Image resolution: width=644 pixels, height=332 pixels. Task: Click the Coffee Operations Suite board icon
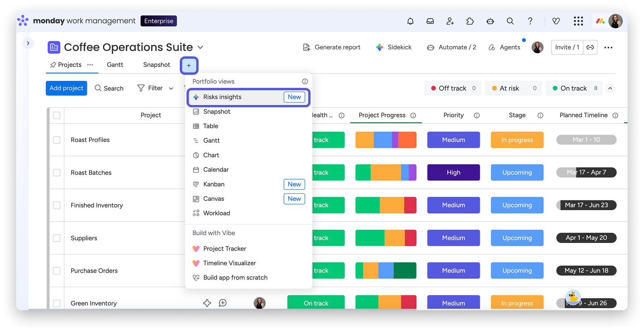pos(54,47)
